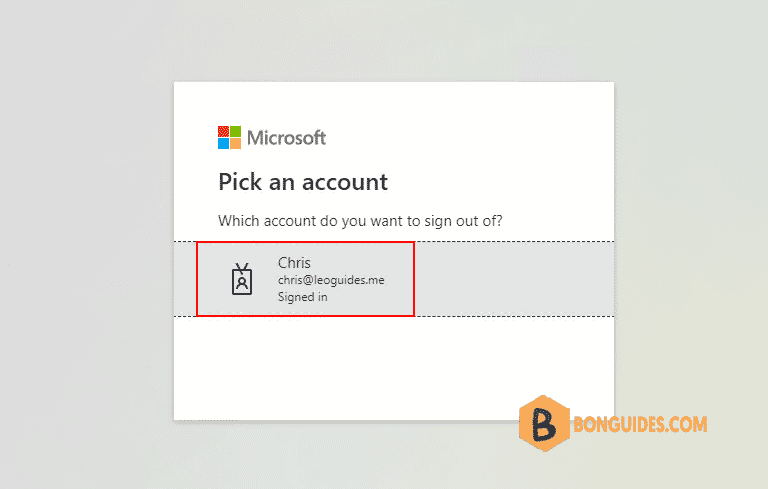This screenshot has height=489, width=768.
Task: Click gray background right of dialog
Action: [x=691, y=220]
